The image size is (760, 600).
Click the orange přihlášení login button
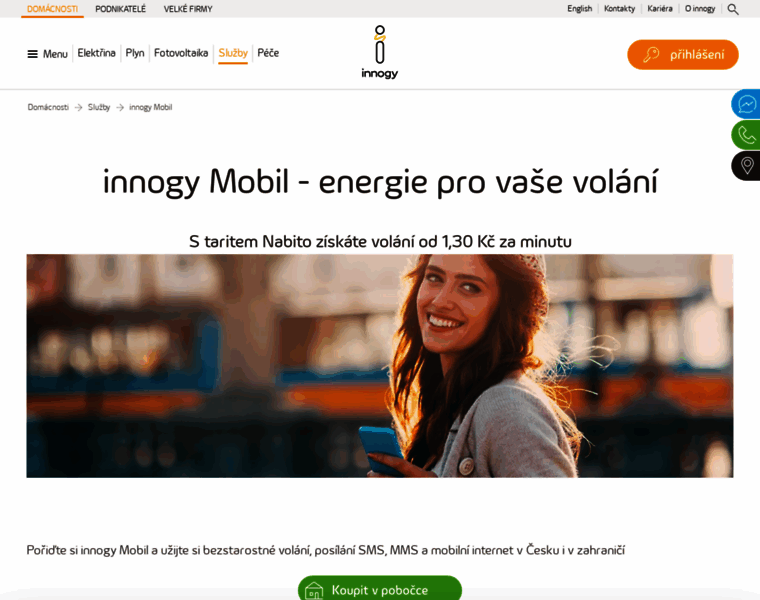[x=682, y=55]
